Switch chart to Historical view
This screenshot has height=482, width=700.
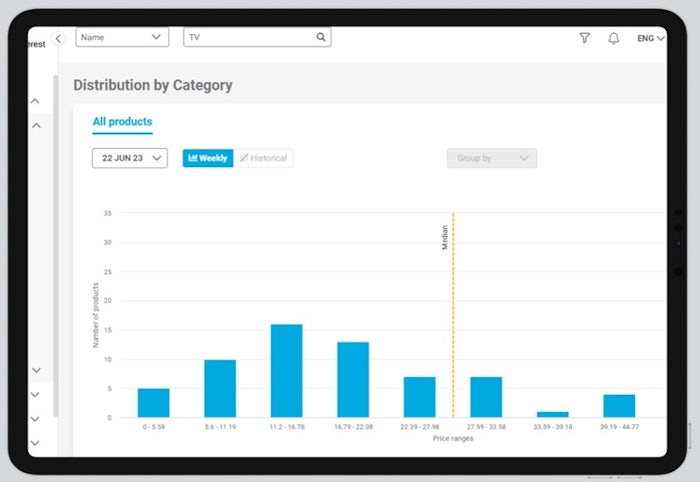pyautogui.click(x=262, y=158)
